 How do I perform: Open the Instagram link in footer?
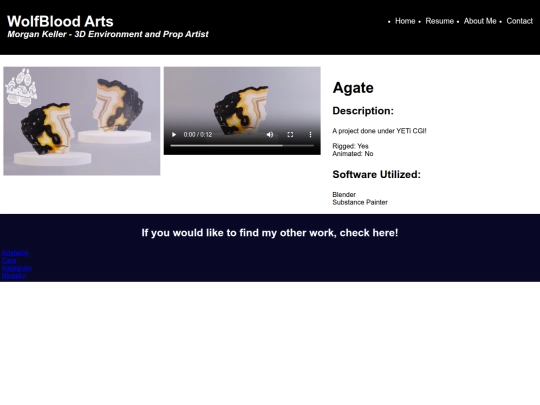pos(17,268)
